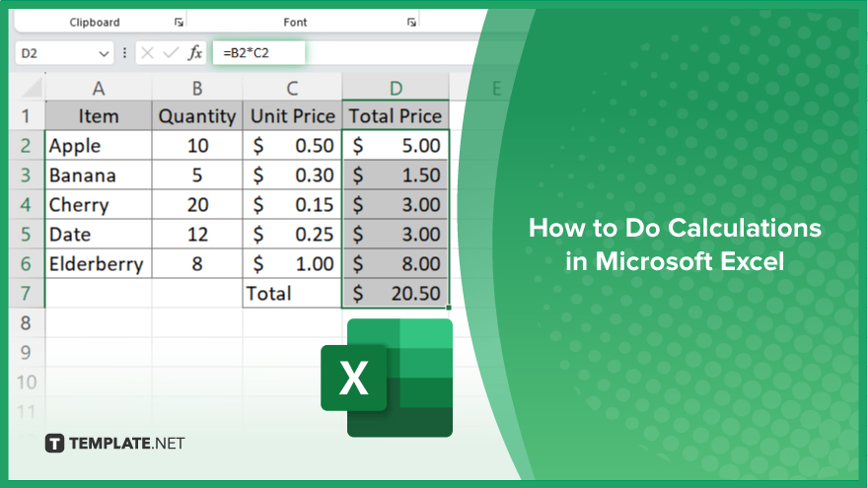Select total price cell $8.00
The image size is (868, 488).
click(396, 264)
